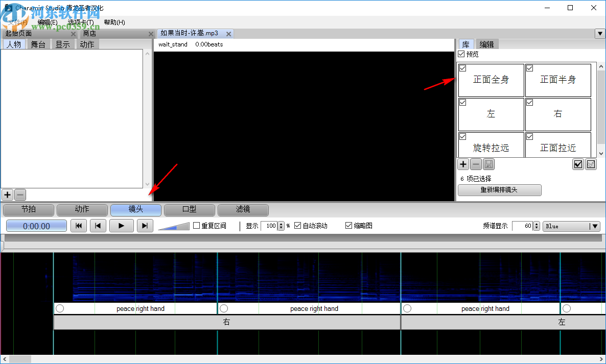Rewind to the very start
The image size is (606, 364).
[x=78, y=226]
